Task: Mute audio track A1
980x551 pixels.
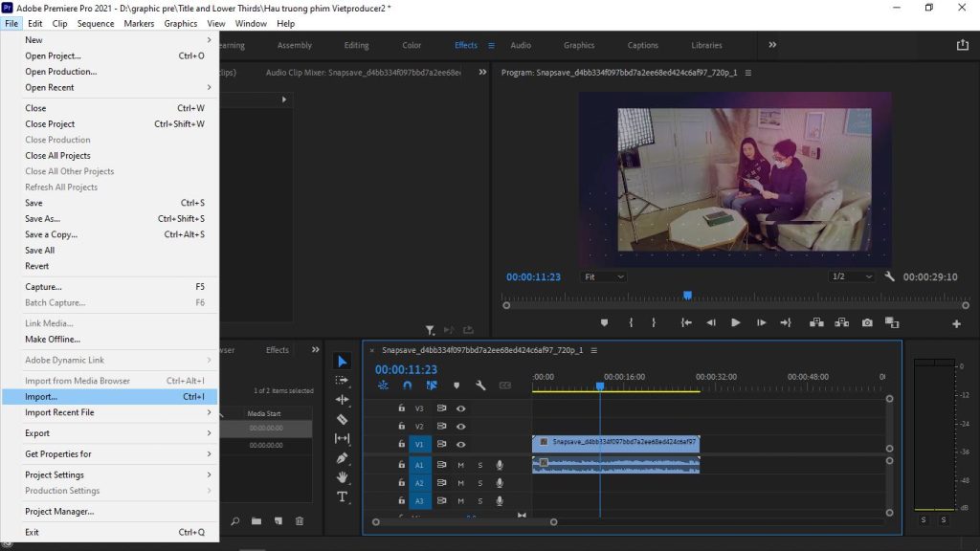Action: point(461,465)
